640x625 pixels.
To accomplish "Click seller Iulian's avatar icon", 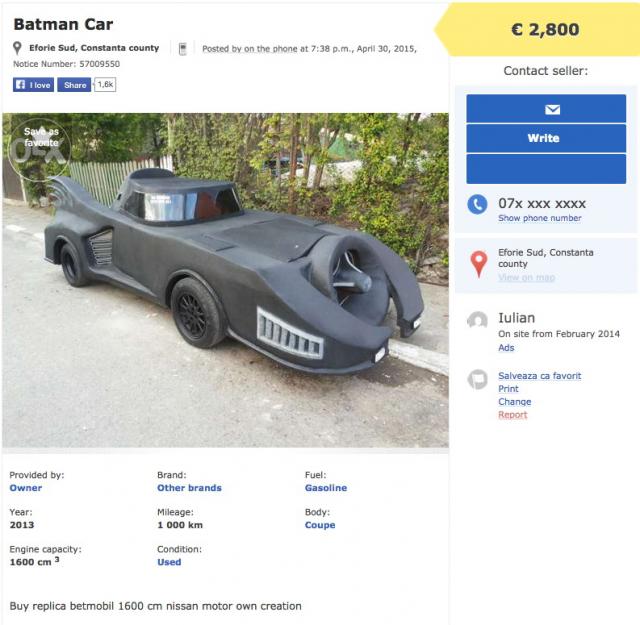I will [478, 321].
